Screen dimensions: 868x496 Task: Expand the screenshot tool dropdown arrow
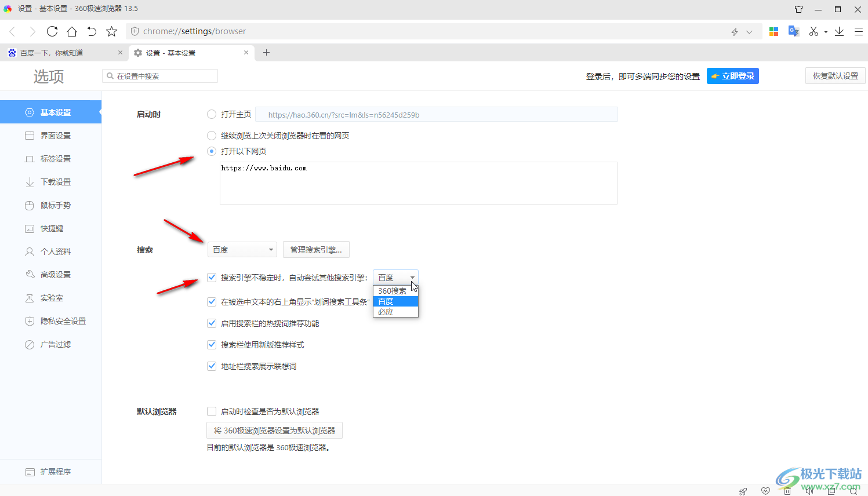pyautogui.click(x=826, y=32)
